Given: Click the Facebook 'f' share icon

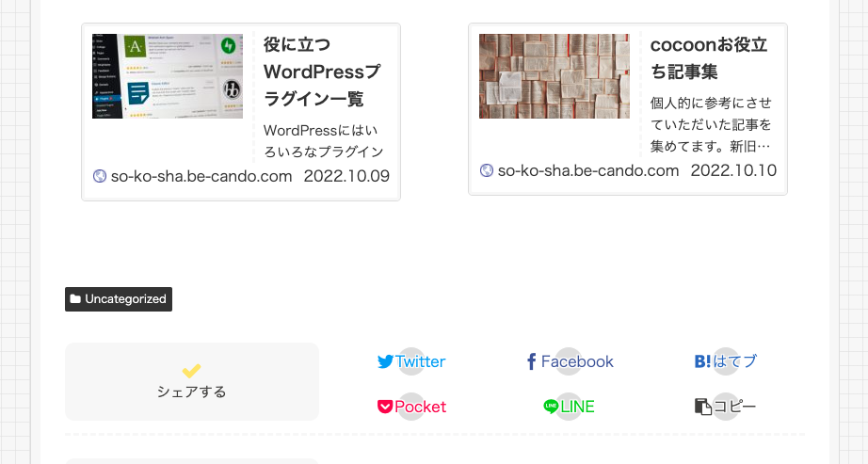Looking at the screenshot, I should (532, 361).
